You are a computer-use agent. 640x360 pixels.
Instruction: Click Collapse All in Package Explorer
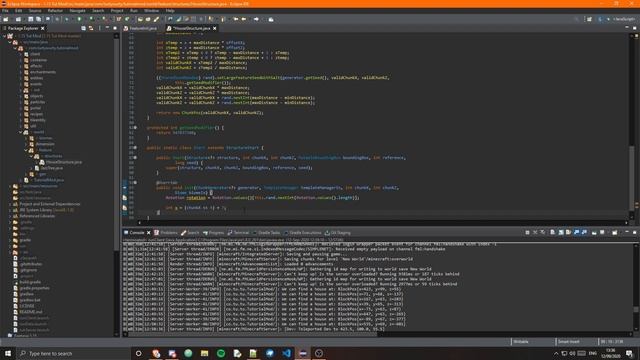(83, 28)
